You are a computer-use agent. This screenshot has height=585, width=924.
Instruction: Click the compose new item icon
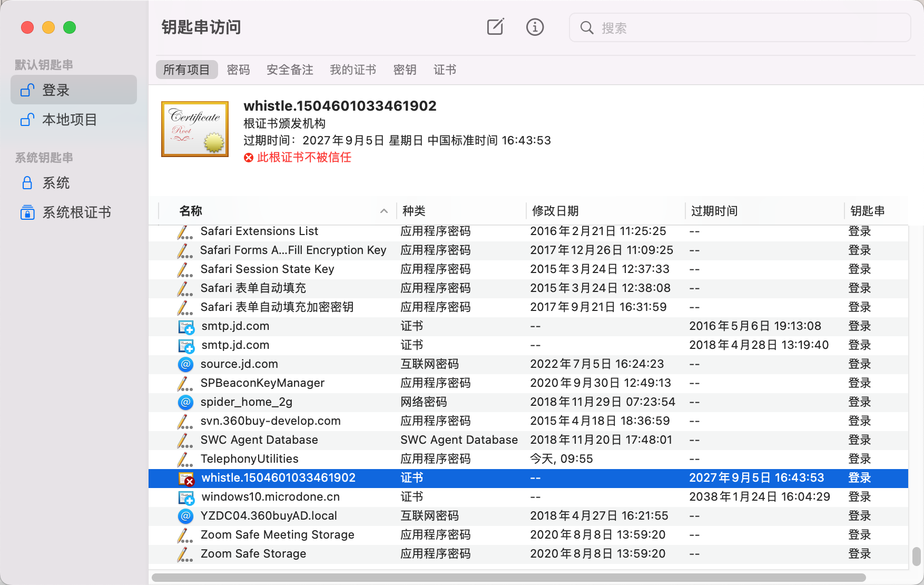coord(495,27)
